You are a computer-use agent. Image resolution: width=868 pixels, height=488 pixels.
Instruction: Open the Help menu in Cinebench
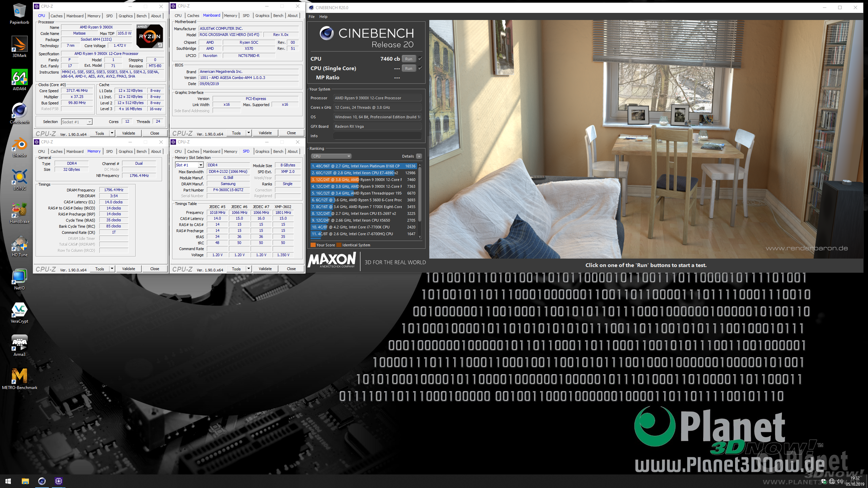pos(323,17)
